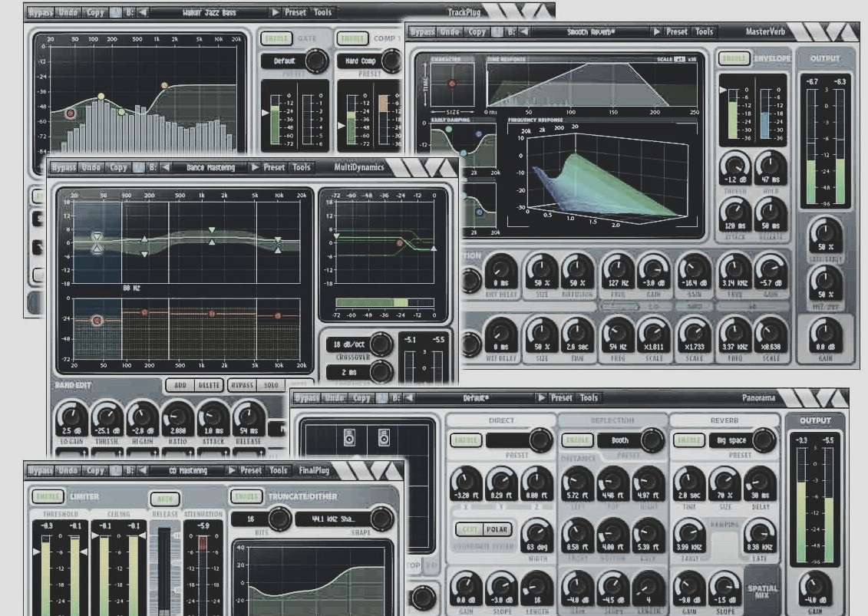This screenshot has height=616, width=868.
Task: Open the TrackPlug preset name dropdown
Action: pyautogui.click(x=210, y=12)
